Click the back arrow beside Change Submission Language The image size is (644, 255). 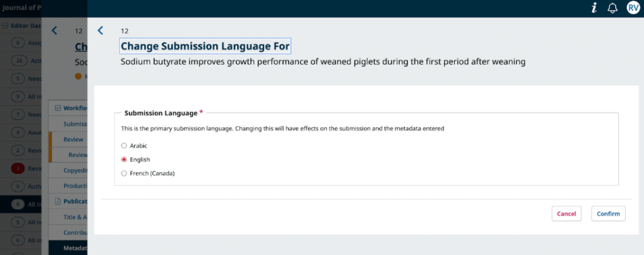[x=101, y=30]
